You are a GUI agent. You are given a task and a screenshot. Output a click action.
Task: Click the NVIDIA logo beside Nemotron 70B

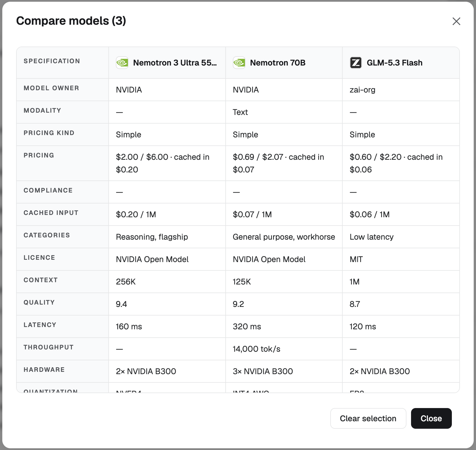[239, 63]
